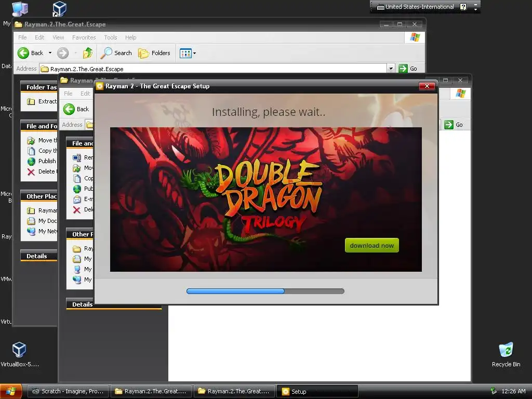Click Go button in middle Rayman window
This screenshot has height=399, width=532.
click(454, 125)
